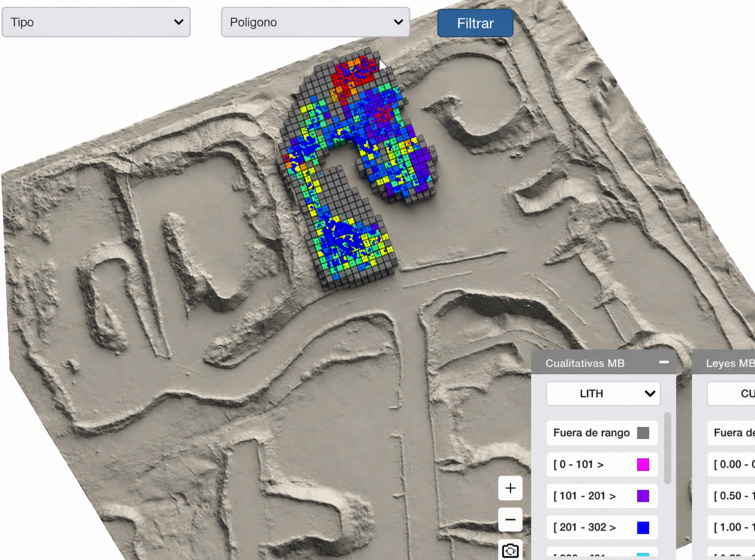Click the Cualitativas MB panel title
The image size is (755, 560).
(585, 363)
